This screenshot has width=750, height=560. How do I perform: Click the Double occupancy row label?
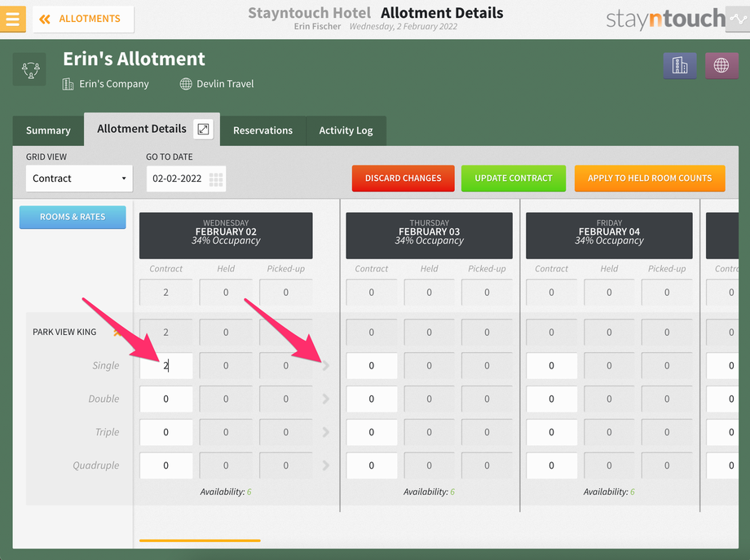point(104,399)
